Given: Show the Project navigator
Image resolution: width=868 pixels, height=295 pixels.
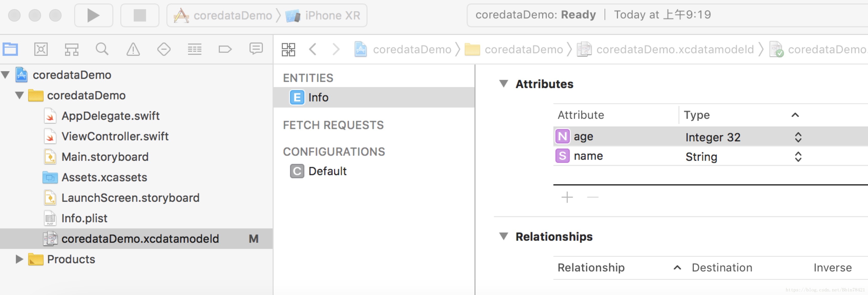Looking at the screenshot, I should (x=11, y=49).
